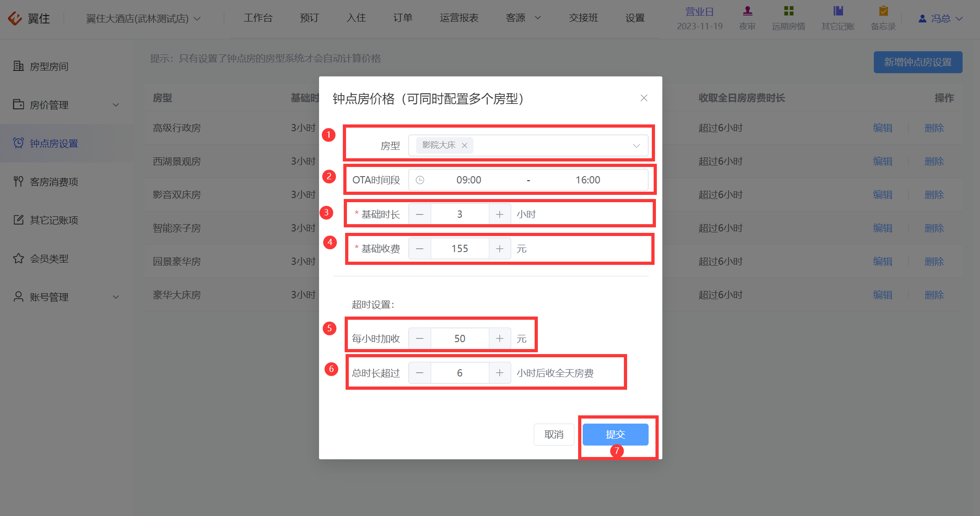The height and width of the screenshot is (516, 980).
Task: Expand the 客源 menu dropdown
Action: (538, 18)
